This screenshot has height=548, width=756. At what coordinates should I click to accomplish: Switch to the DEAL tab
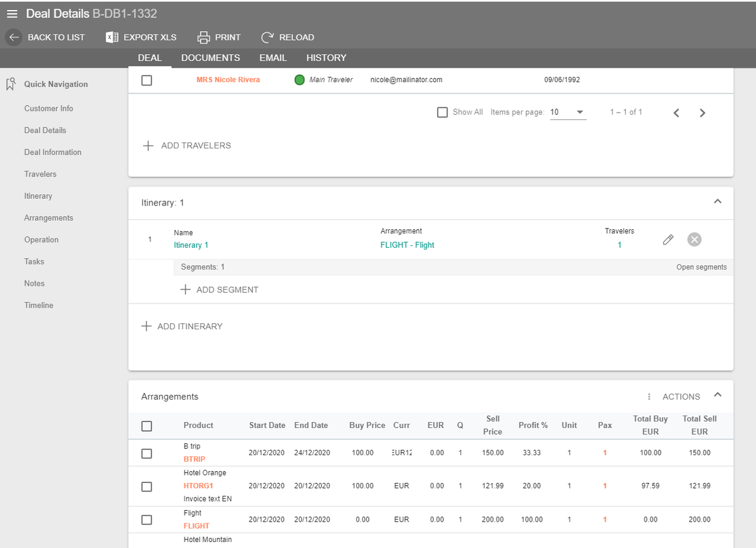(x=149, y=58)
